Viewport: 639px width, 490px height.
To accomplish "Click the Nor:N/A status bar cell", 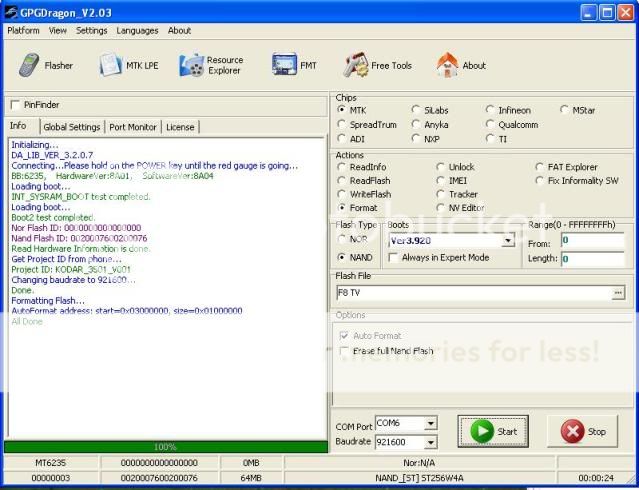I will point(419,463).
